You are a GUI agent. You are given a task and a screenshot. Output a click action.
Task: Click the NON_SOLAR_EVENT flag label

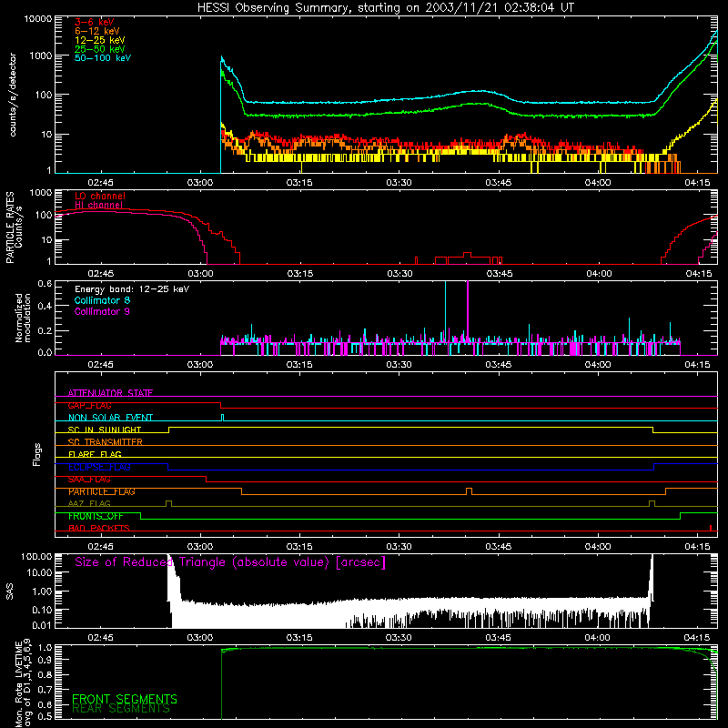point(110,418)
